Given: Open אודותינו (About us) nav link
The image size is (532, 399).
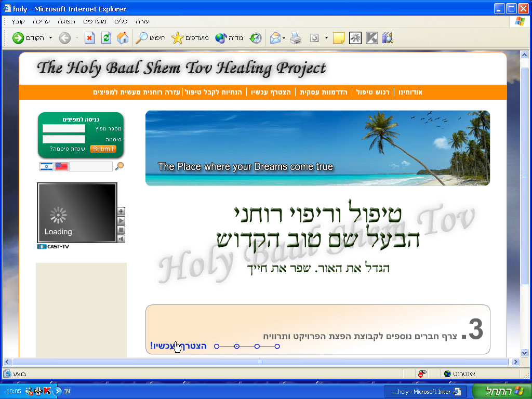Looking at the screenshot, I should pyautogui.click(x=410, y=92).
